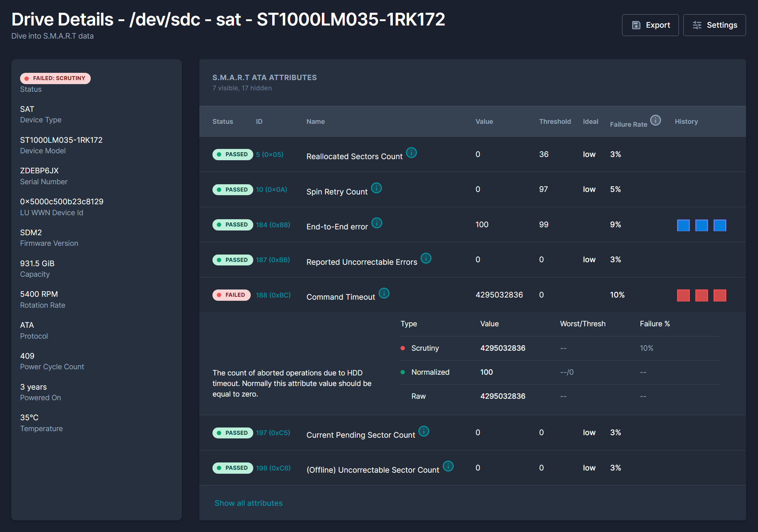
Task: Click a blue history block for End-to-End error
Action: [683, 225]
